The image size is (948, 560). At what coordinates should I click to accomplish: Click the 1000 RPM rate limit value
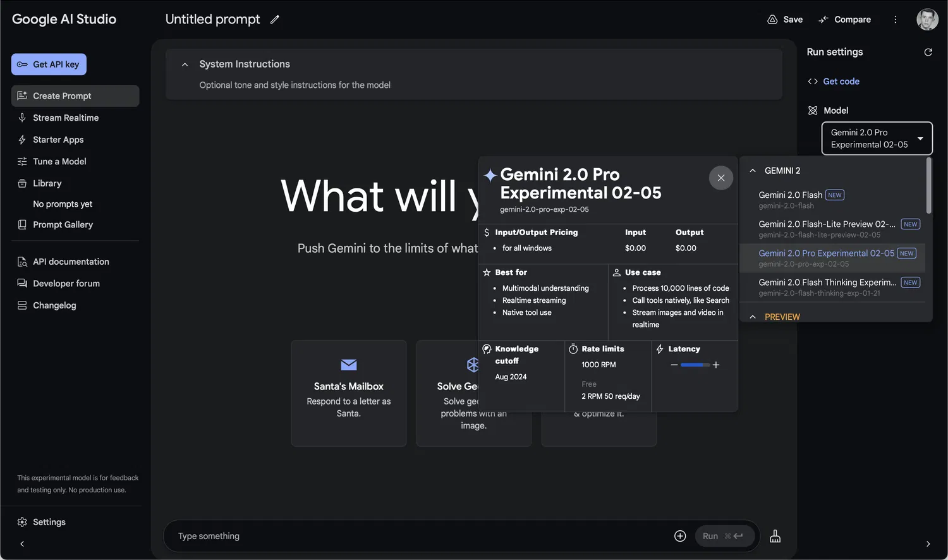point(599,365)
